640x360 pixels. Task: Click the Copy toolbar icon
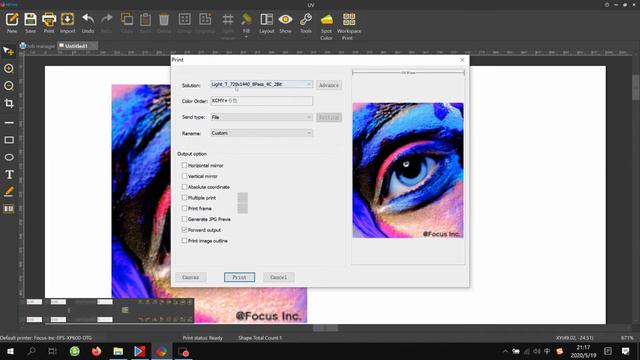[127, 23]
